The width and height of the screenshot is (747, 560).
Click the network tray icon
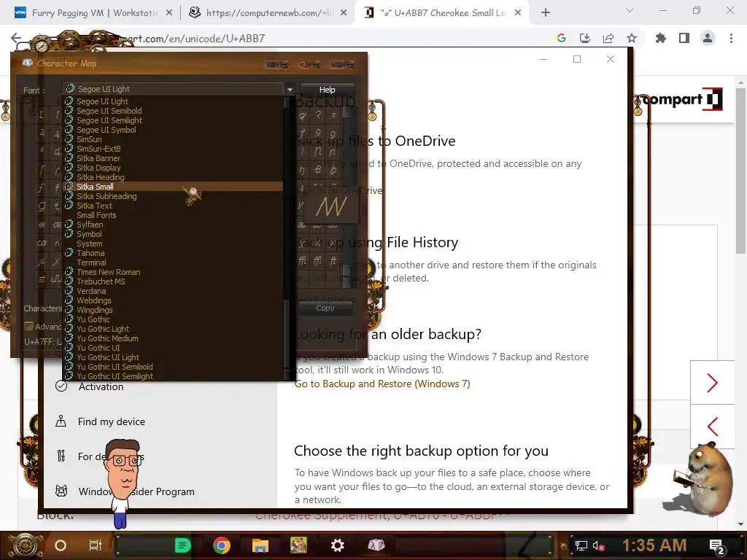(581, 545)
